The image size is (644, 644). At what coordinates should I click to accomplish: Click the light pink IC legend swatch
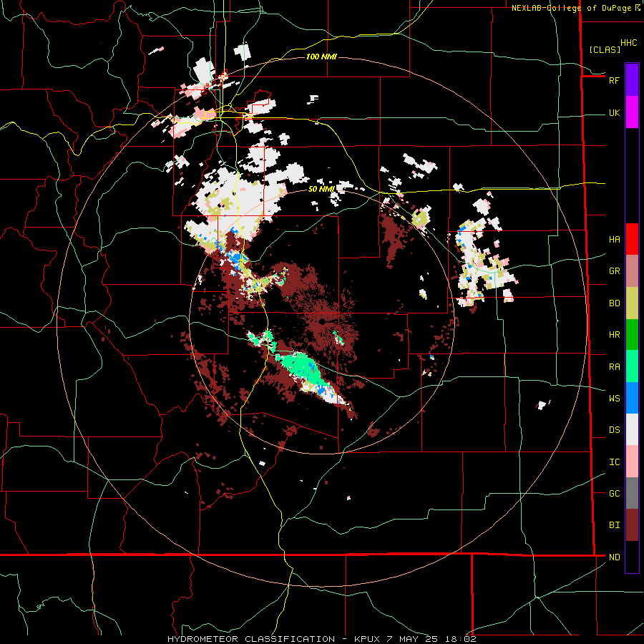pos(632,462)
